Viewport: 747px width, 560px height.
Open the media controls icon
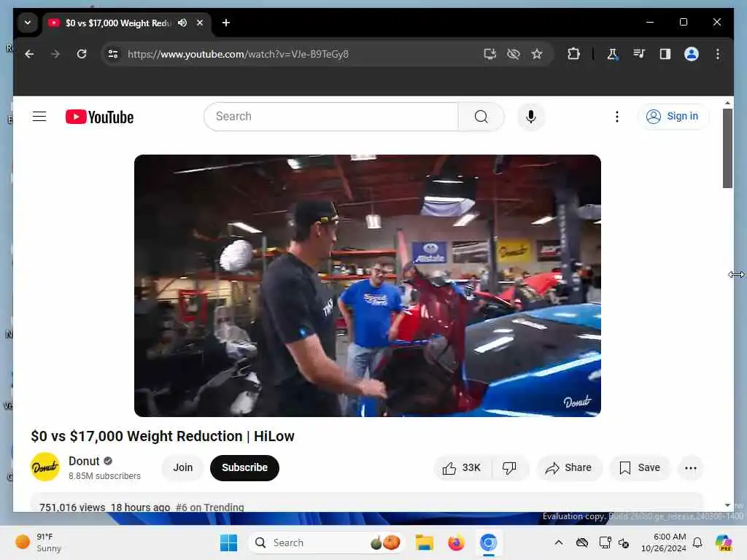click(639, 54)
